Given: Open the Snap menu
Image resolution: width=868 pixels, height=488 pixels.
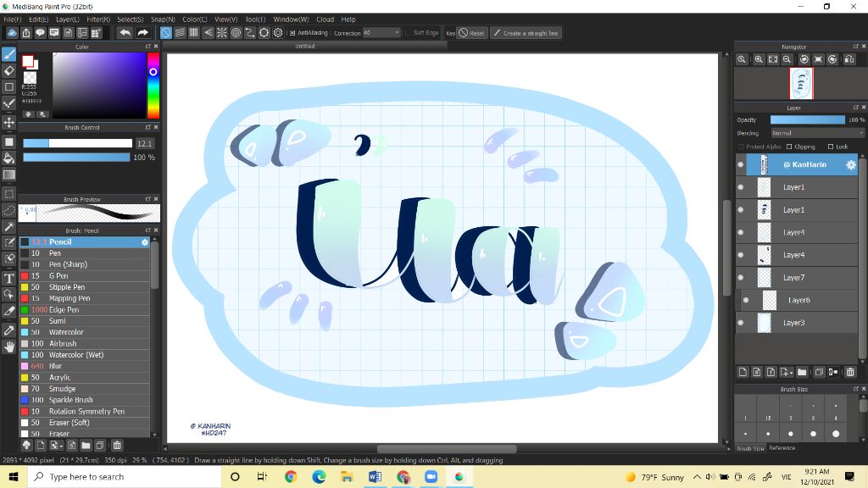Looking at the screenshot, I should 163,19.
